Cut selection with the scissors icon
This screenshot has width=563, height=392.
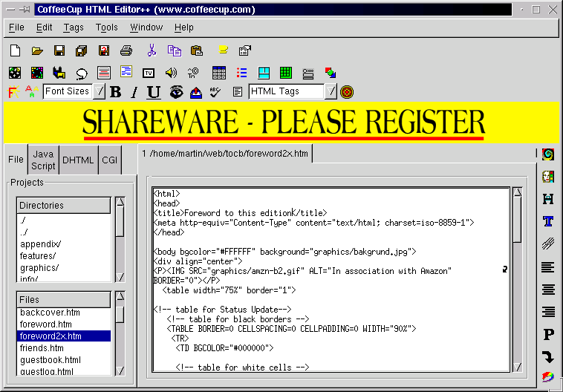(x=152, y=50)
